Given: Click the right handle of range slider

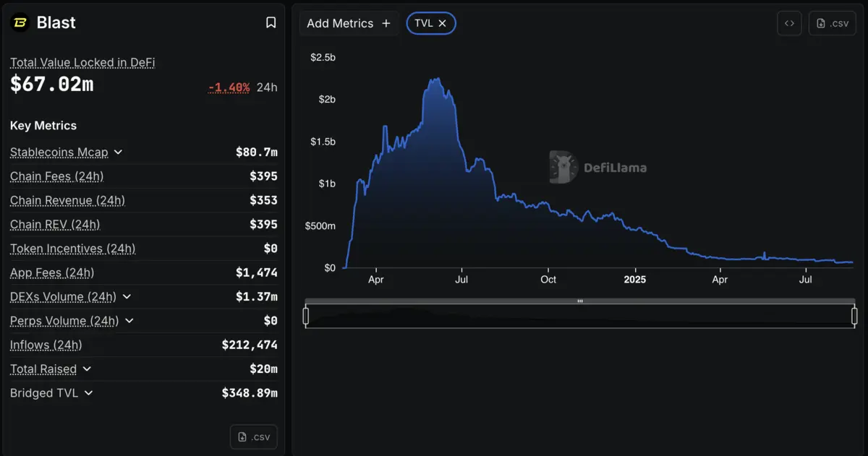Looking at the screenshot, I should point(854,316).
